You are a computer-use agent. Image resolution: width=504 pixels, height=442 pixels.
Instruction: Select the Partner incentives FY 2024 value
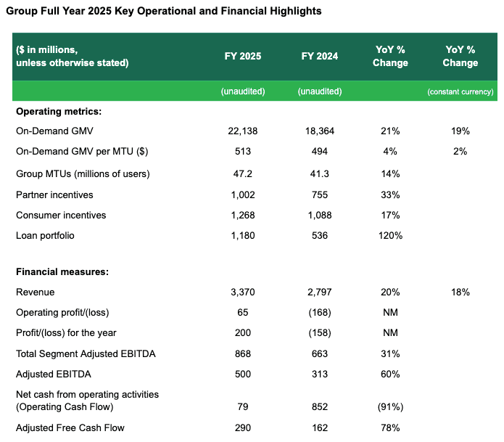pyautogui.click(x=319, y=195)
